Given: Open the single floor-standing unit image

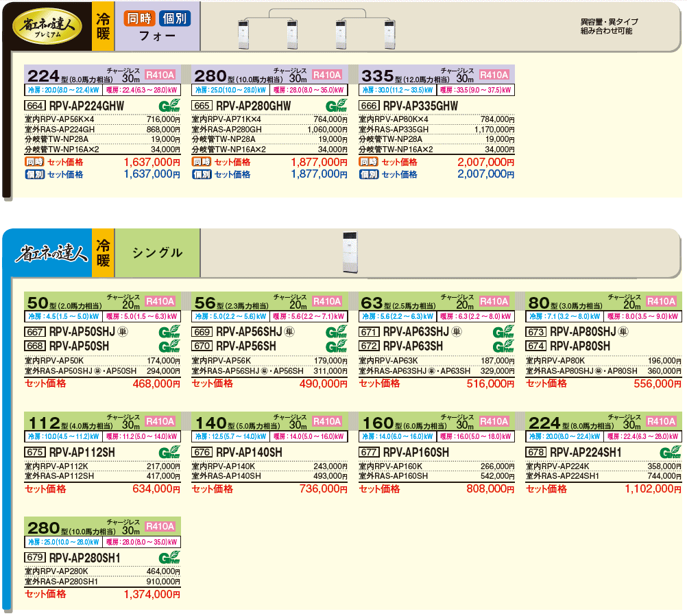Looking at the screenshot, I should 350,252.
